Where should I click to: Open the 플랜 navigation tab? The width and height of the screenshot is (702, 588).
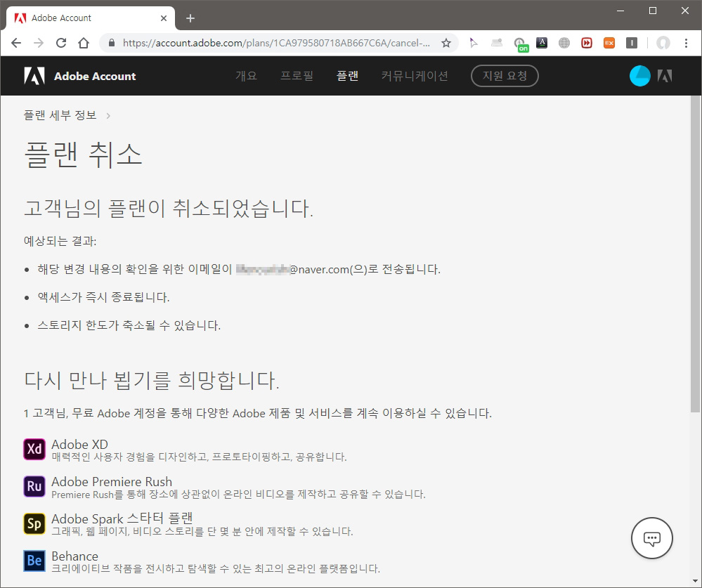pos(347,76)
